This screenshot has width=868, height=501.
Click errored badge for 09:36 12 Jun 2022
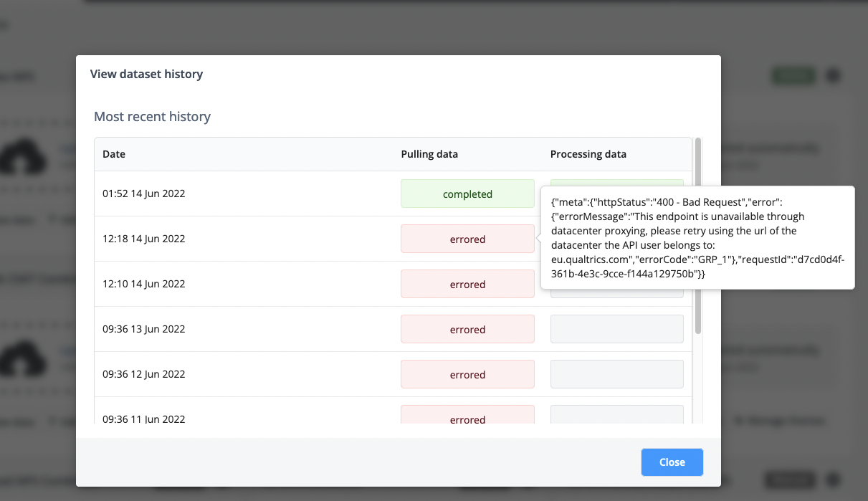pyautogui.click(x=467, y=374)
